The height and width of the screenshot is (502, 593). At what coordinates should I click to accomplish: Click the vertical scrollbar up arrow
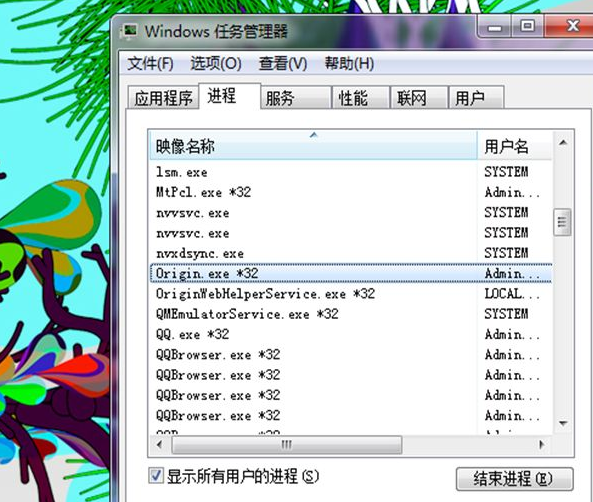[563, 143]
